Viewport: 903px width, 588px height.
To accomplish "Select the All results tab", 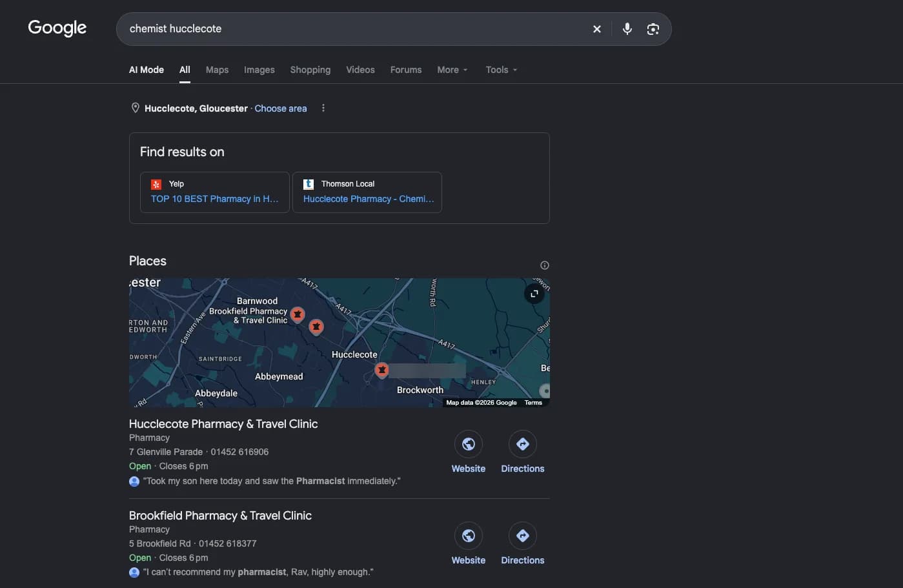I will (185, 70).
